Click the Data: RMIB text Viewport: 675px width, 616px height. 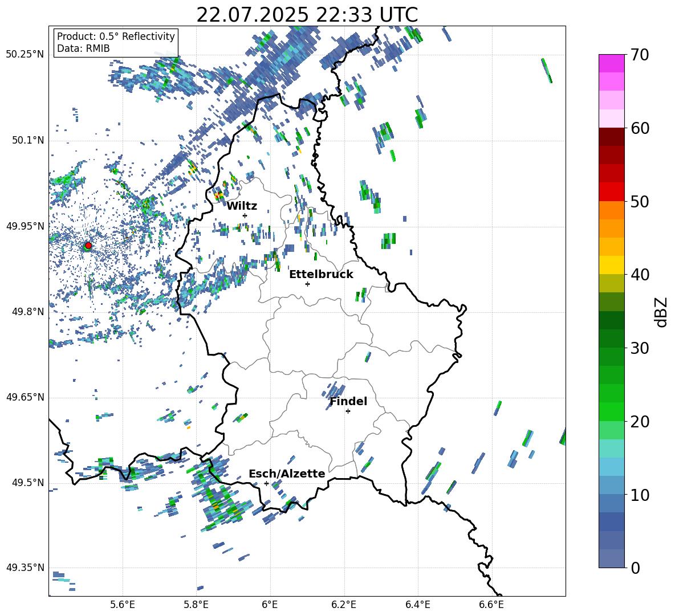click(83, 48)
